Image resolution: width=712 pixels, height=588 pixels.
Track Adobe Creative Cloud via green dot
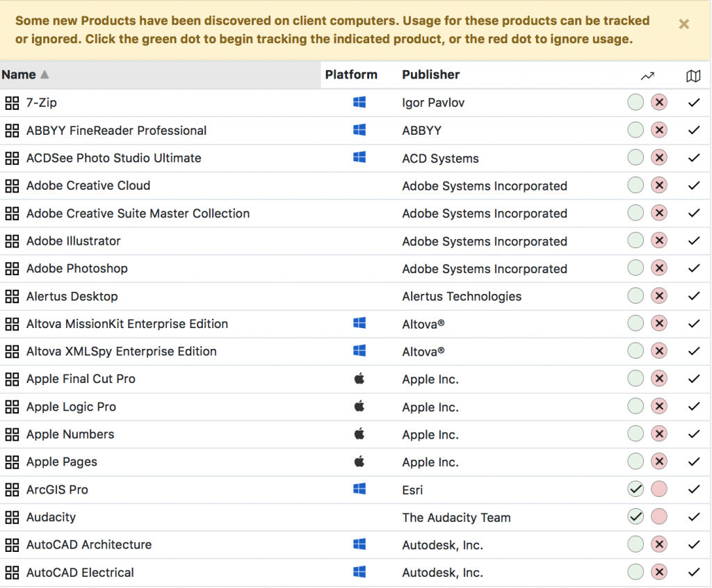click(636, 186)
